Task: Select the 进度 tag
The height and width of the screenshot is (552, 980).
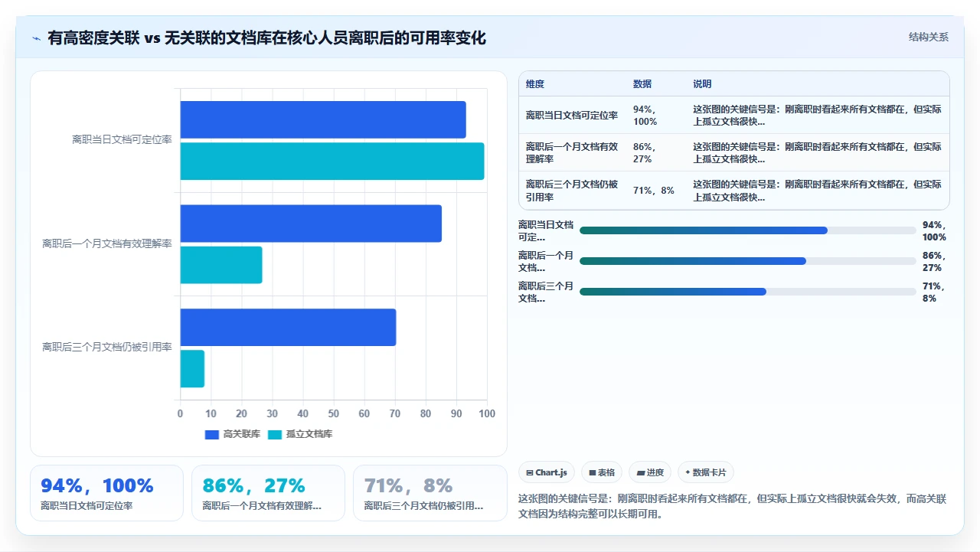Action: pos(650,473)
